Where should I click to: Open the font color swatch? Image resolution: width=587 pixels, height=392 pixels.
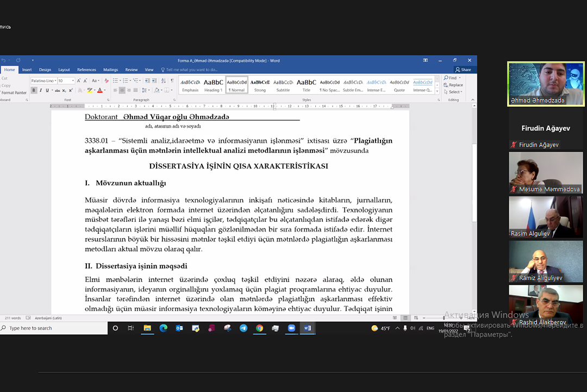tap(100, 90)
